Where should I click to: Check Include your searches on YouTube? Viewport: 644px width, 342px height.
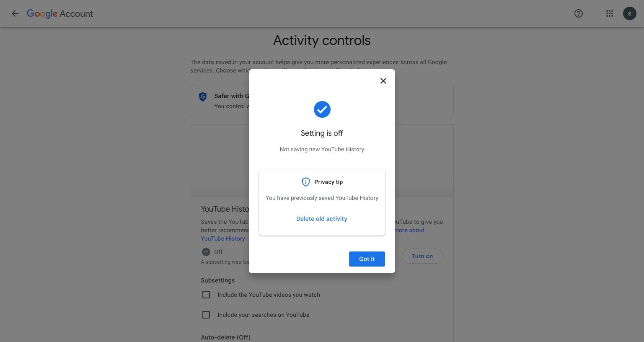coord(206,315)
